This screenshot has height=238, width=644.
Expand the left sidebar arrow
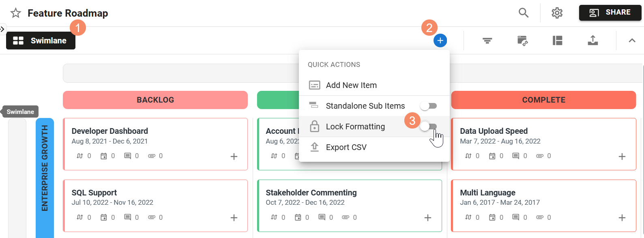2,29
